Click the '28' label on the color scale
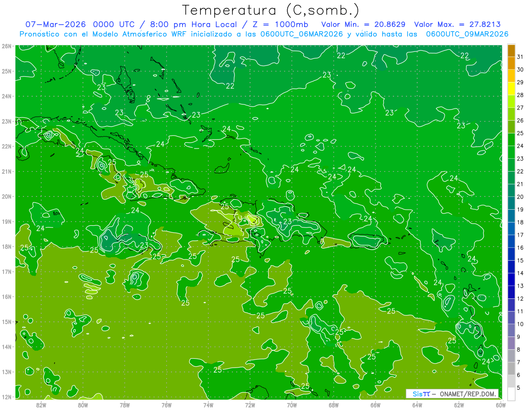The height and width of the screenshot is (411, 532). (x=520, y=95)
